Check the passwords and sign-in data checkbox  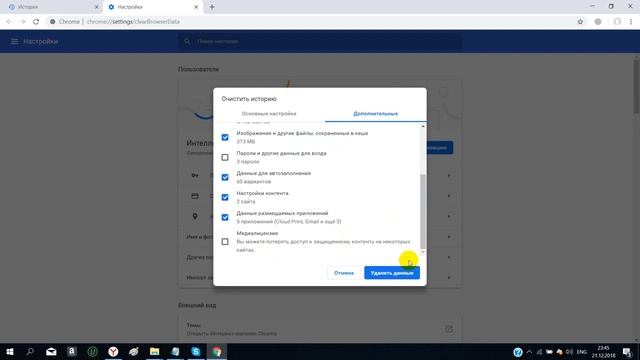click(x=225, y=157)
